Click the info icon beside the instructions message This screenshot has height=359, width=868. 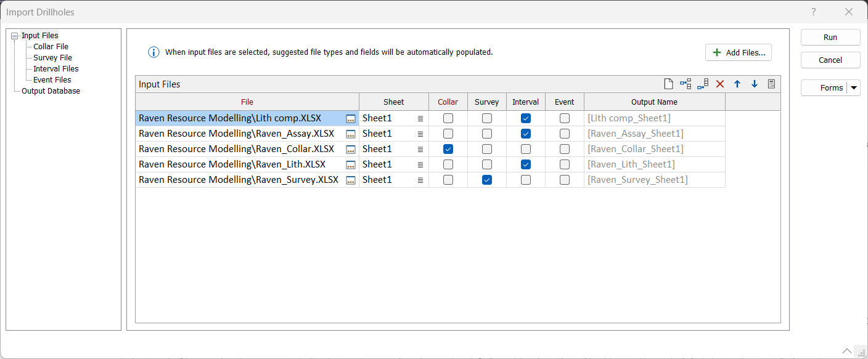pos(153,52)
